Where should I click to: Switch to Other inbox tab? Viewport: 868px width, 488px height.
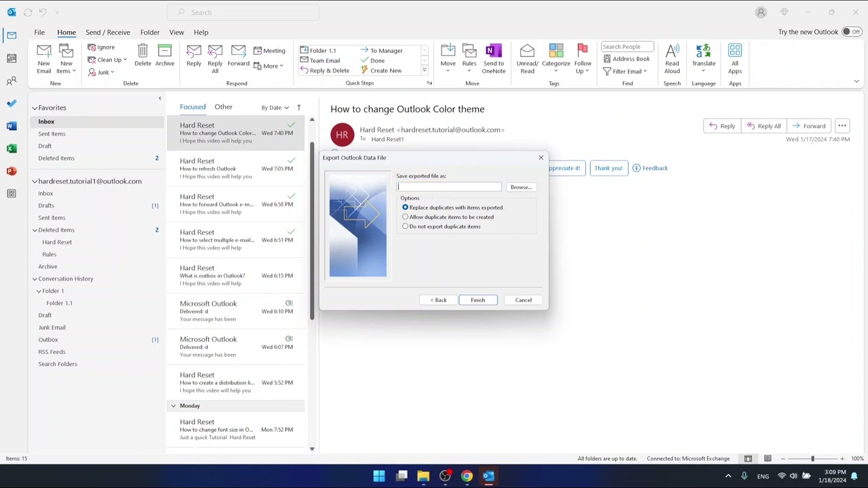223,107
